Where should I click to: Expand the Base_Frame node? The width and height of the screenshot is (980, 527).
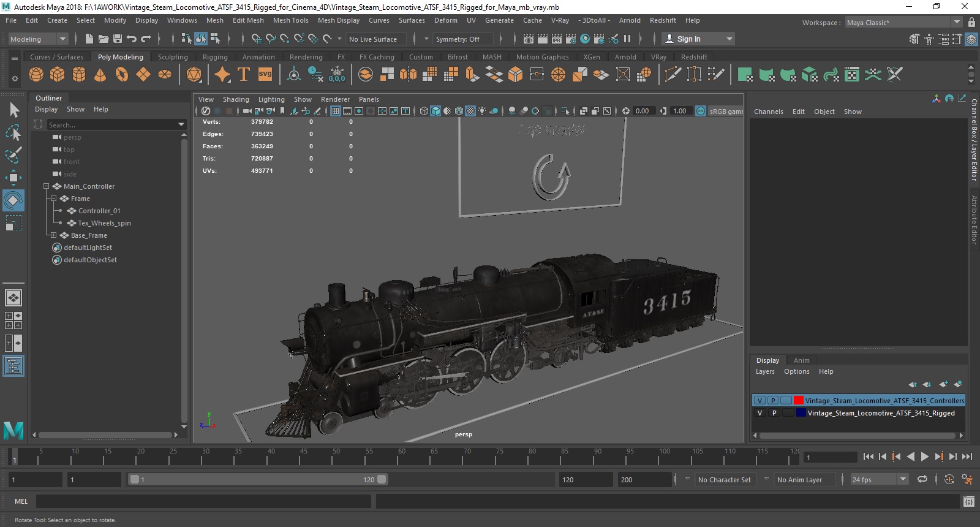coord(53,235)
